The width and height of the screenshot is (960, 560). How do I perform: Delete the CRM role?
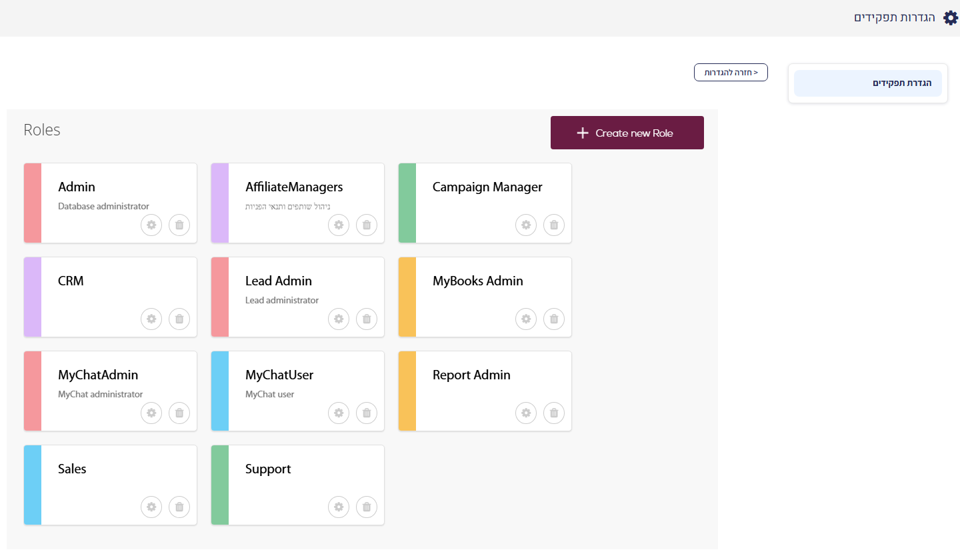point(179,319)
